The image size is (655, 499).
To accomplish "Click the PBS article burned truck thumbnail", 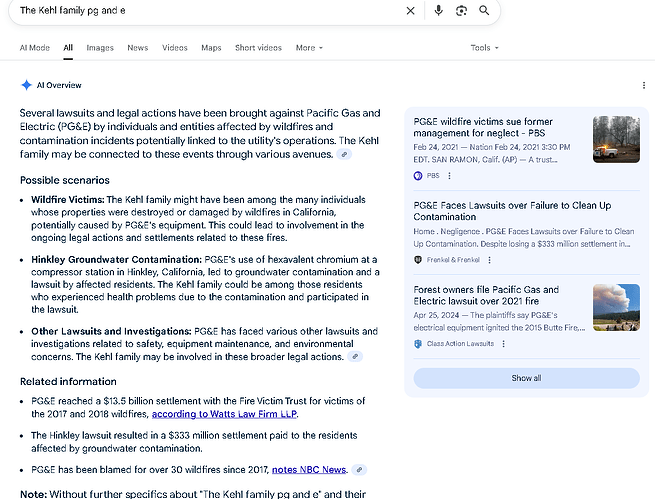I will (x=616, y=139).
